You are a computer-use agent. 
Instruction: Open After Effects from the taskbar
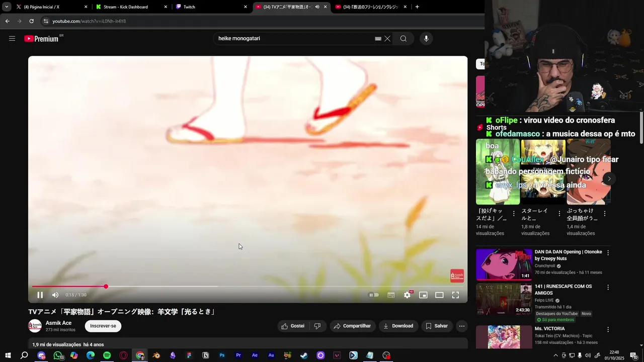pyautogui.click(x=255, y=355)
